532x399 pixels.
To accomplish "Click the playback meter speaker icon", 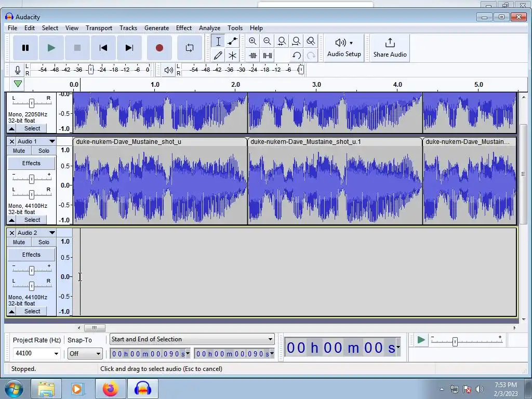I will coord(169,70).
